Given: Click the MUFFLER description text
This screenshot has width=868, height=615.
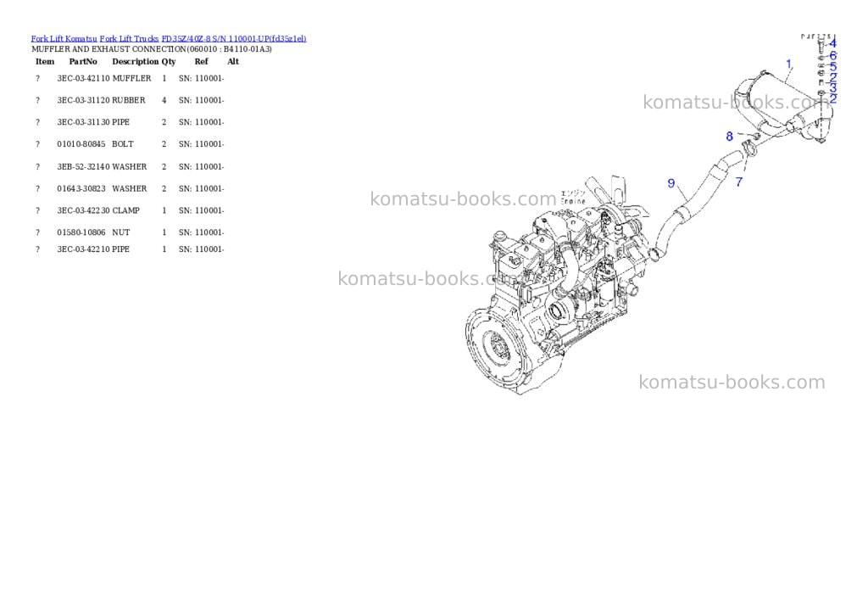Looking at the screenshot, I should tap(131, 79).
